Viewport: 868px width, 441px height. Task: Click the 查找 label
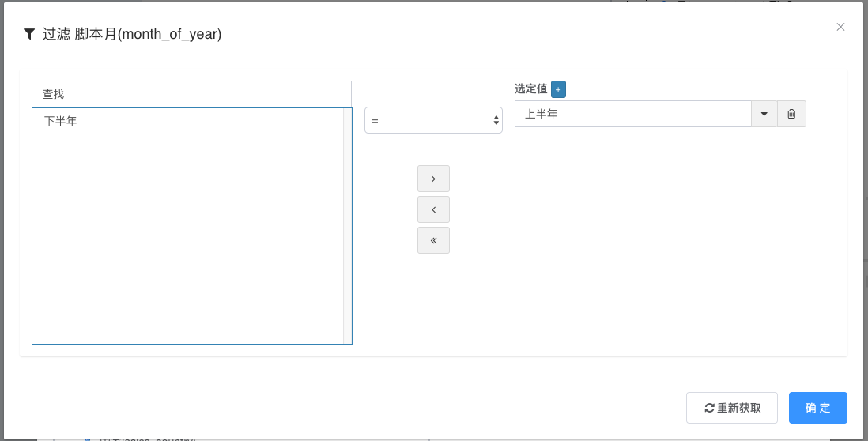tap(53, 94)
